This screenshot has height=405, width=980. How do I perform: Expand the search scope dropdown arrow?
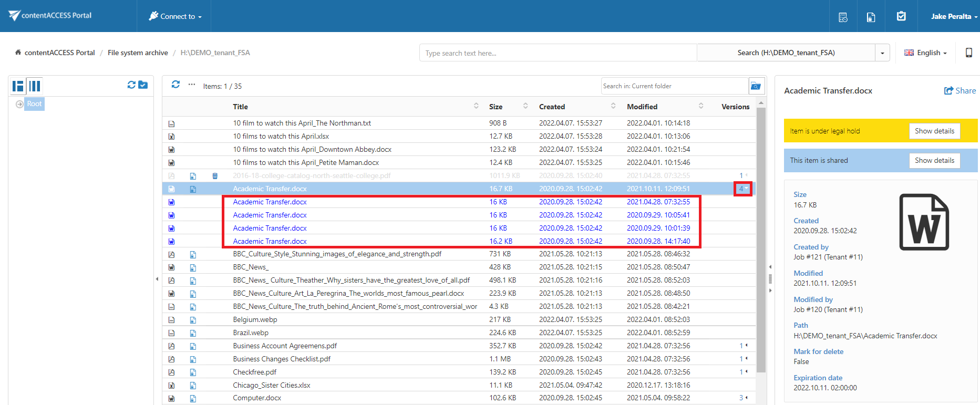click(x=882, y=53)
